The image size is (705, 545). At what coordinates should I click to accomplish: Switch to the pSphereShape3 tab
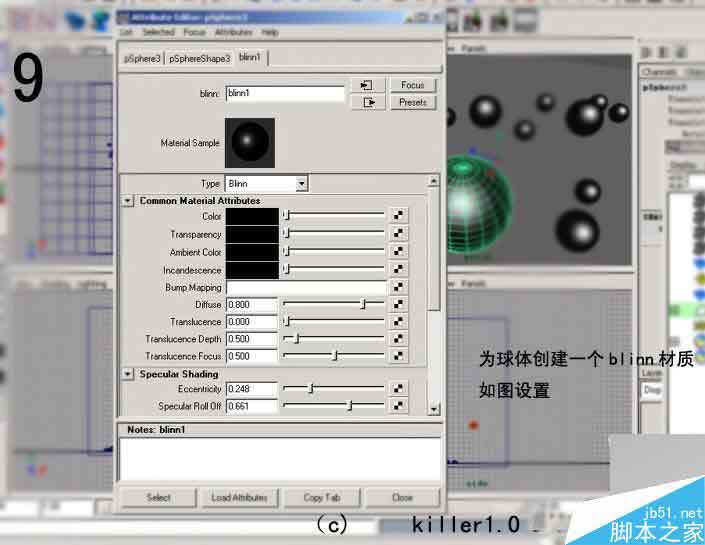click(x=200, y=58)
